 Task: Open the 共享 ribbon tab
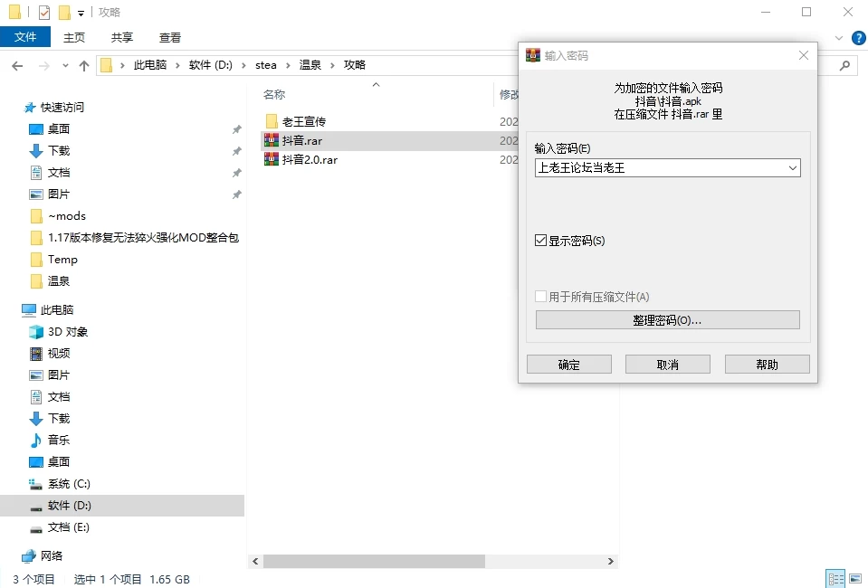tap(122, 37)
